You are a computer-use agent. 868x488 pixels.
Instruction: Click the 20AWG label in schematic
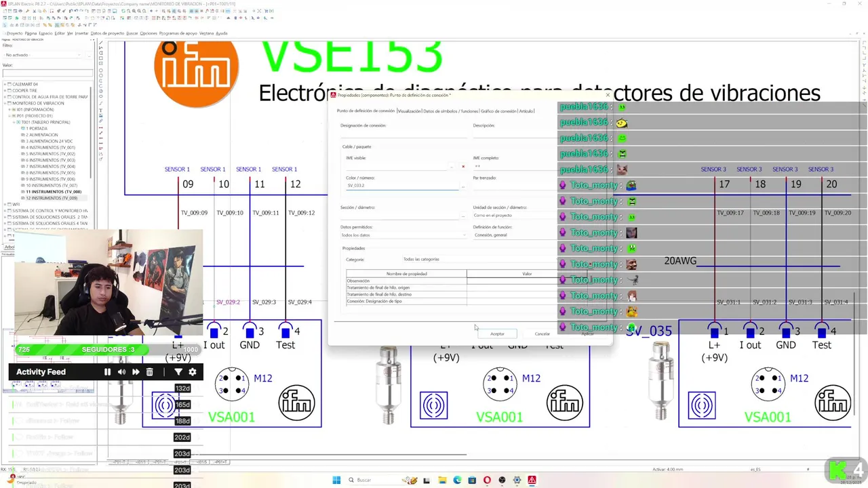(680, 261)
